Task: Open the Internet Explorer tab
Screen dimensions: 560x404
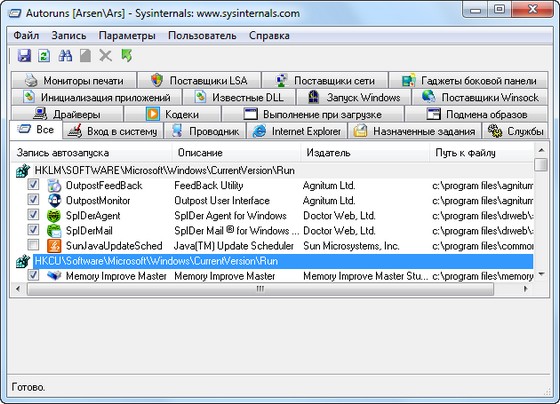Action: tap(297, 131)
